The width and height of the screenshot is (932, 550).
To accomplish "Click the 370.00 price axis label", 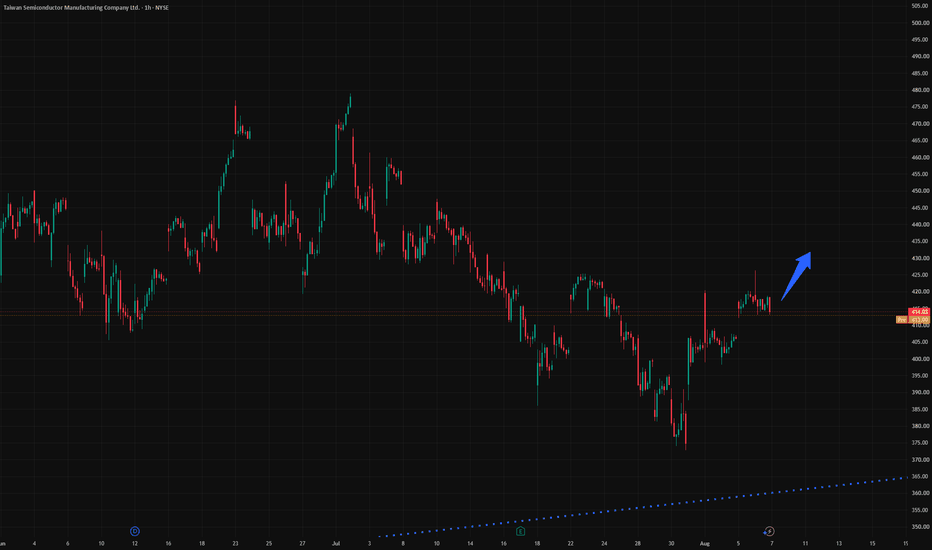I will [920, 460].
